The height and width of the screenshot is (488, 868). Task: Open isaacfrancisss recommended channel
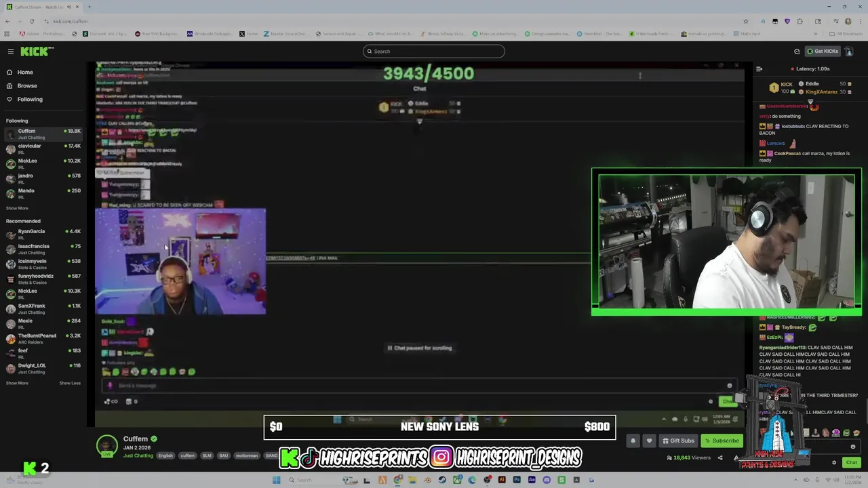(x=43, y=249)
